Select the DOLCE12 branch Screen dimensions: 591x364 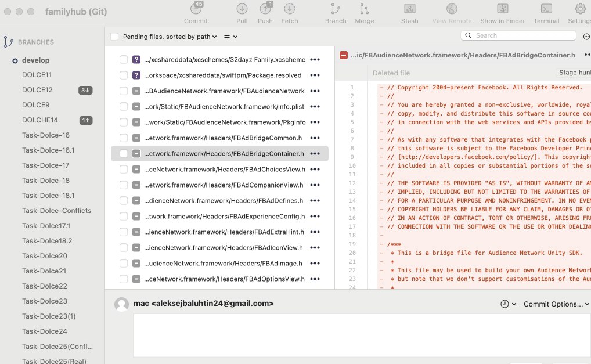37,90
